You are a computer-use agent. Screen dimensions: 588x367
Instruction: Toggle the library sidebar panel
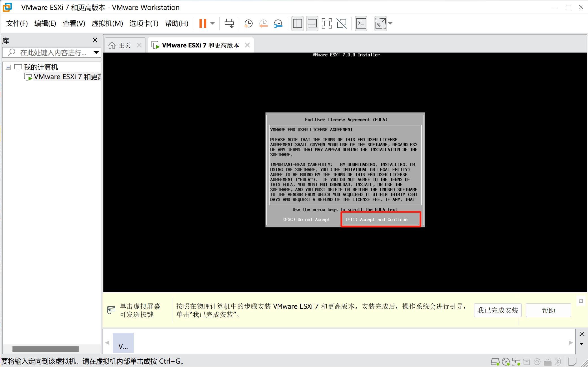[x=297, y=23]
